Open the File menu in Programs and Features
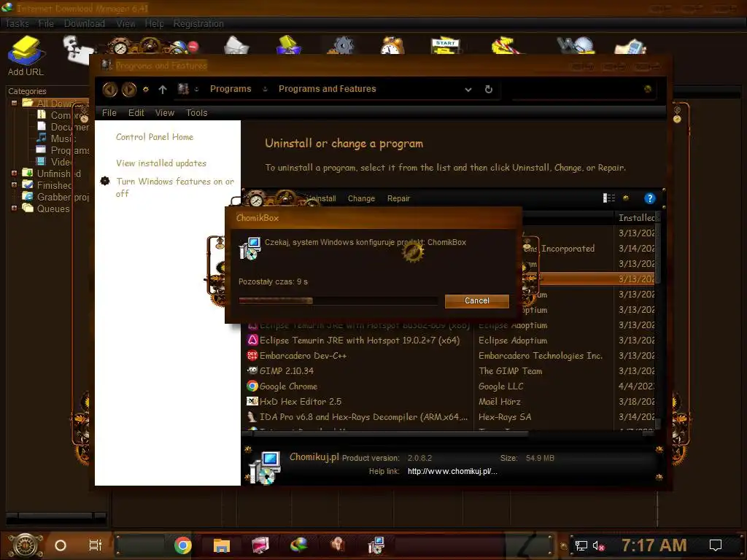Image resolution: width=747 pixels, height=560 pixels. point(109,113)
